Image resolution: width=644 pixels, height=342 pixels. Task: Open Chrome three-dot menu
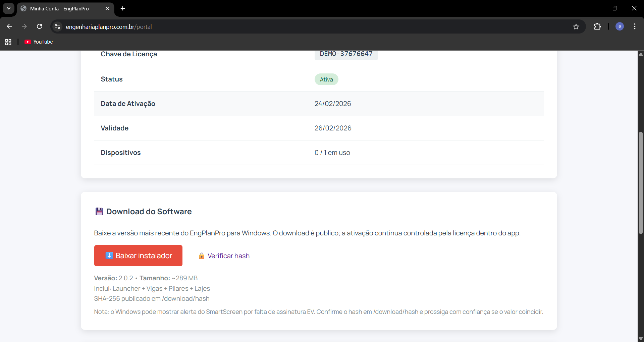635,26
